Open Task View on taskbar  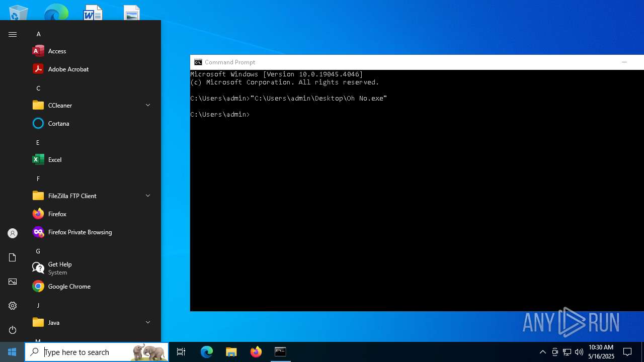(x=181, y=352)
